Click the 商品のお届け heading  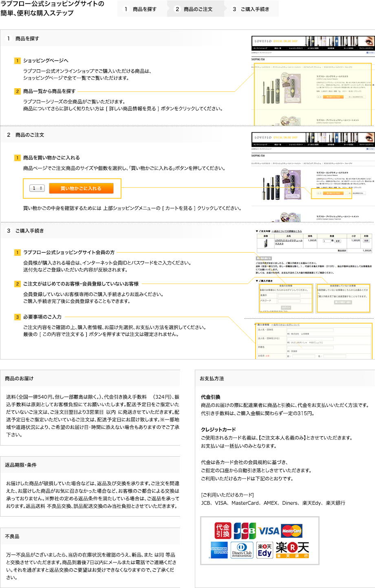19,378
